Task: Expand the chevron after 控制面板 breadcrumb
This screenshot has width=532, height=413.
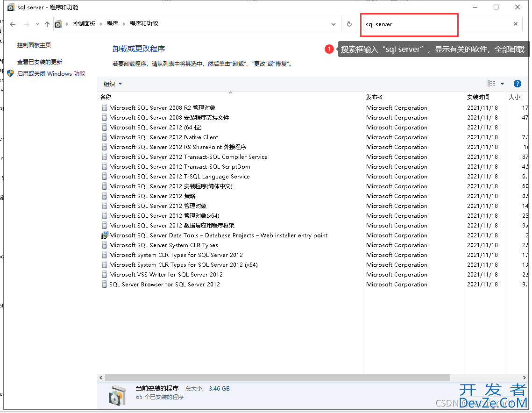Action: click(x=101, y=24)
